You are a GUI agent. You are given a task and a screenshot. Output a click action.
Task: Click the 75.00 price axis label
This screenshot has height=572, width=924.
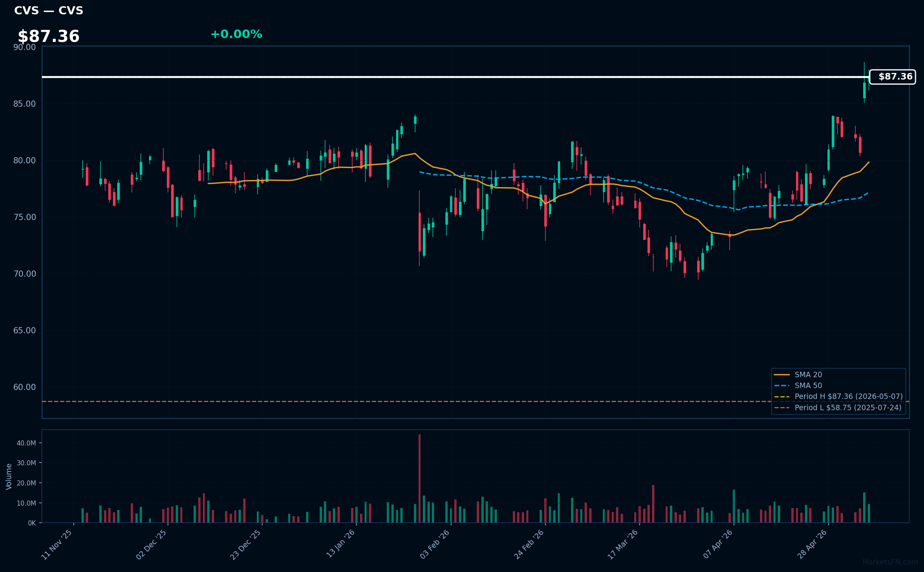click(24, 217)
